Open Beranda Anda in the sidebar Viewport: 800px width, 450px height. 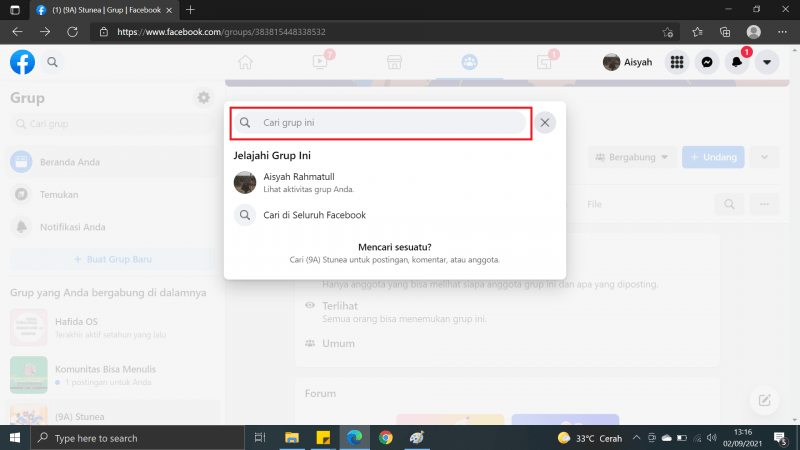click(68, 162)
